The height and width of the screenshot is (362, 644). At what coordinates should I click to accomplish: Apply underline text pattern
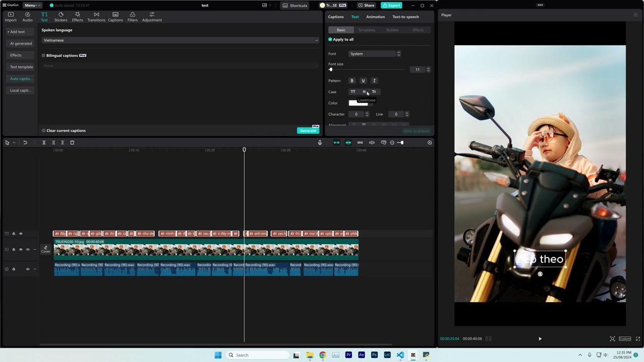coord(363,81)
